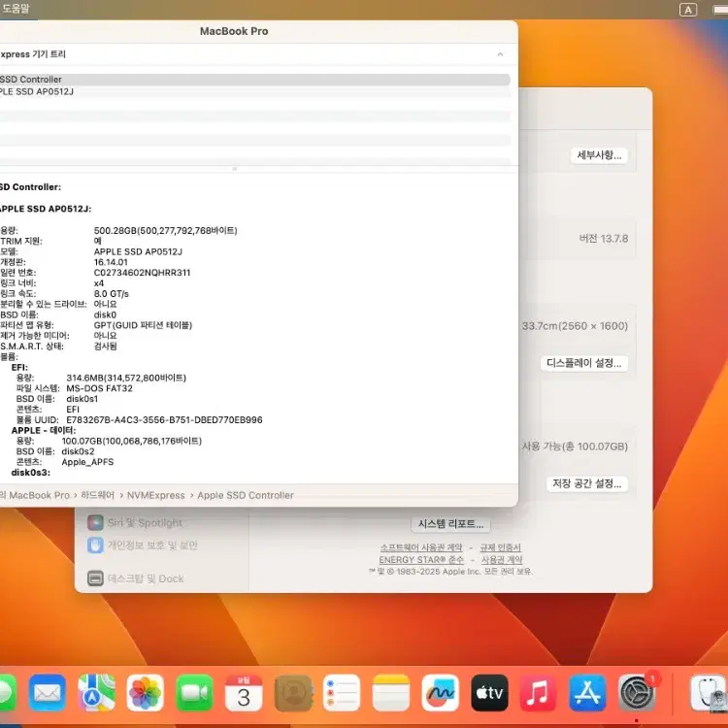The height and width of the screenshot is (728, 728).
Task: Launch Reminders from the dock
Action: tap(342, 693)
